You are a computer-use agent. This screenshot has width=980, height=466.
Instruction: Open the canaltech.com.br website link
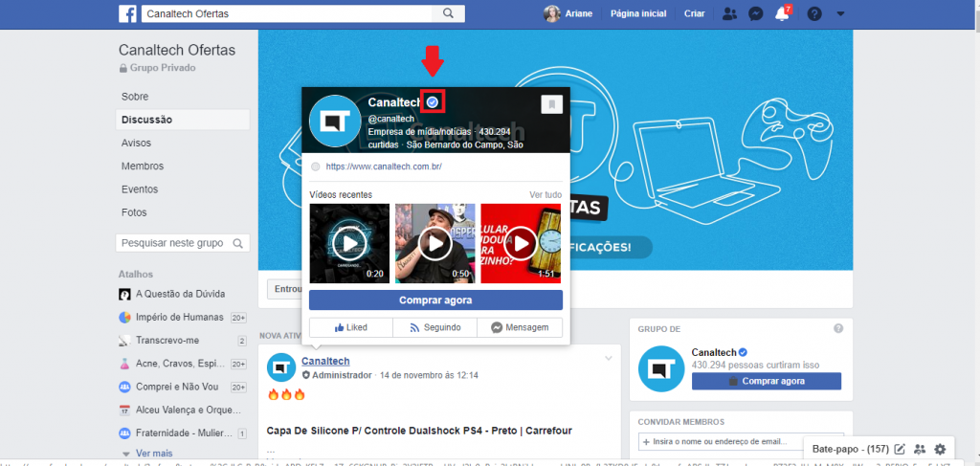[x=384, y=166]
